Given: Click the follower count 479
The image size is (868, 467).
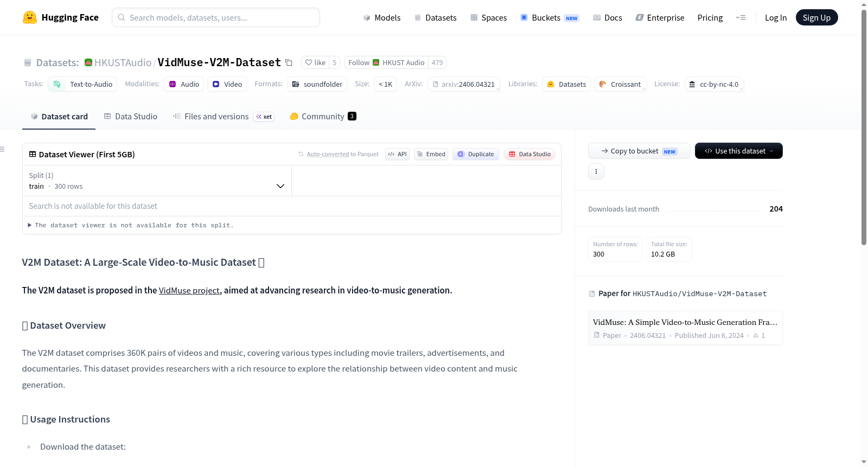Looking at the screenshot, I should 437,62.
